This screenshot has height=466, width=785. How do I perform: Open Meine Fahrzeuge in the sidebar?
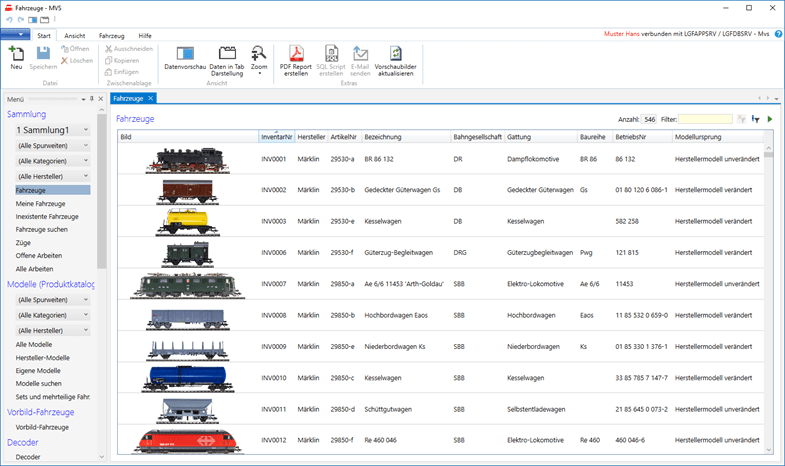[40, 203]
